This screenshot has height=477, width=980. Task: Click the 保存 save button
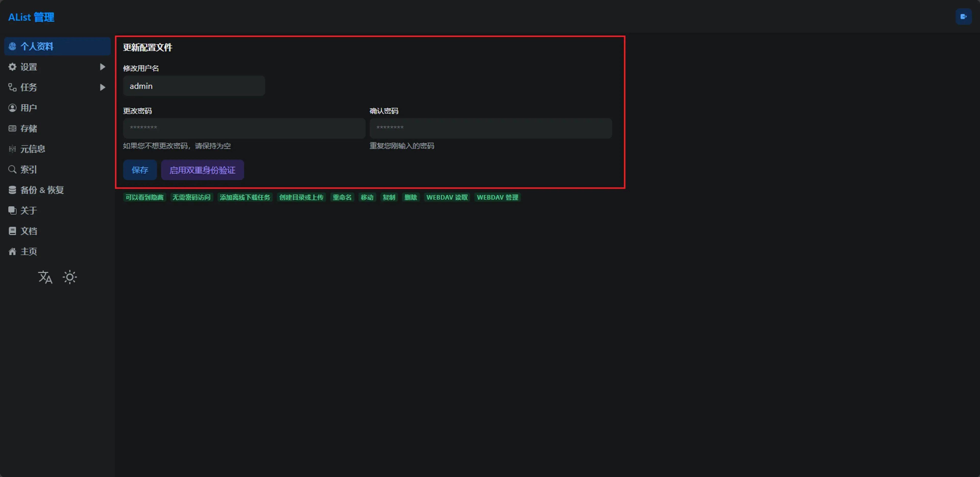coord(140,170)
